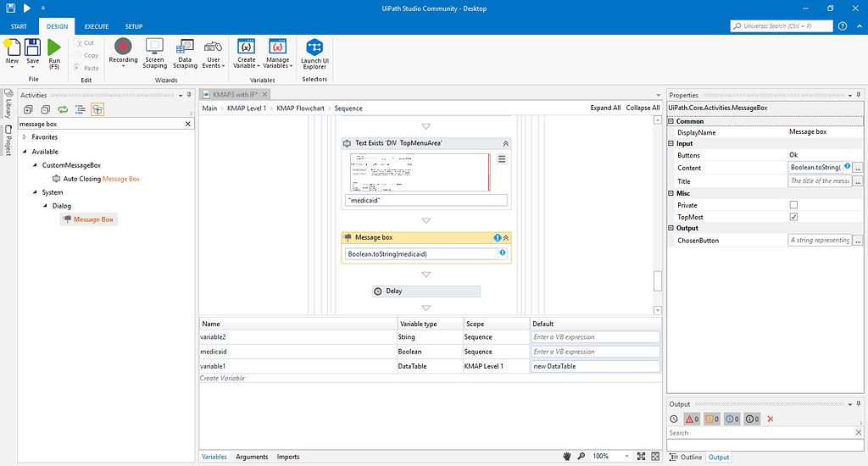The height and width of the screenshot is (466, 868).
Task: Click the Text Exists screenshot thumbnail
Action: pyautogui.click(x=420, y=172)
